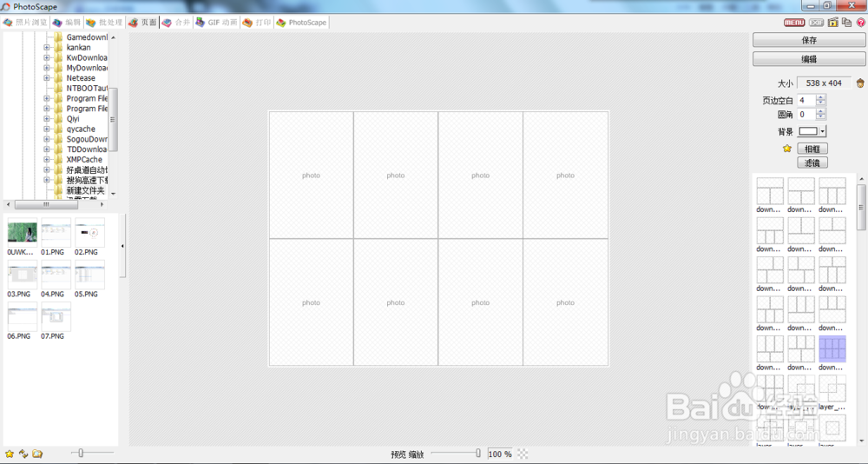Image resolution: width=868 pixels, height=464 pixels.
Task: Expand the SogouDown folder node
Action: pos(47,139)
